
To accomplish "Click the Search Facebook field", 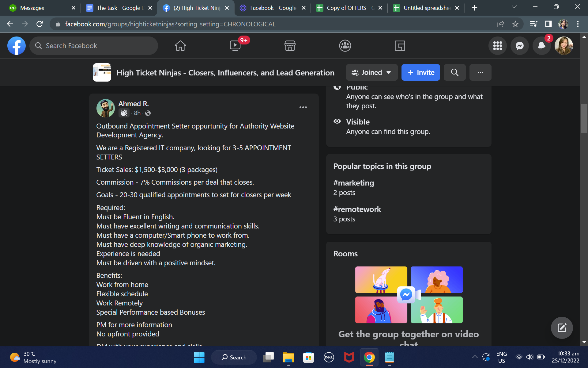I will (x=93, y=46).
